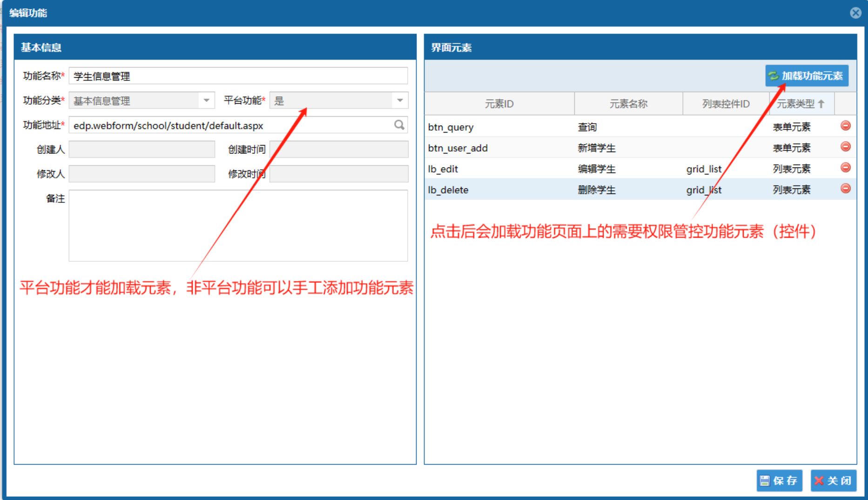Click grid_list in the lb_delete row
Image resolution: width=868 pixels, height=500 pixels.
tap(704, 190)
